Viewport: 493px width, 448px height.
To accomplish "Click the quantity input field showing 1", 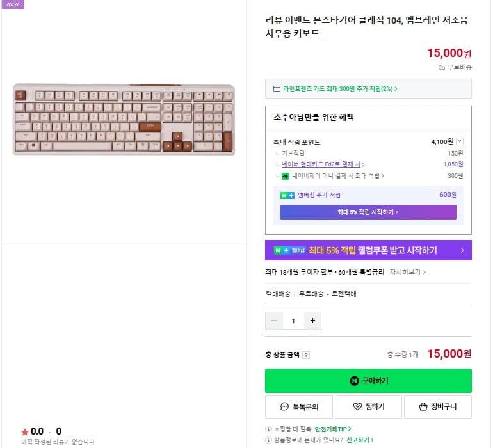I will 293,321.
